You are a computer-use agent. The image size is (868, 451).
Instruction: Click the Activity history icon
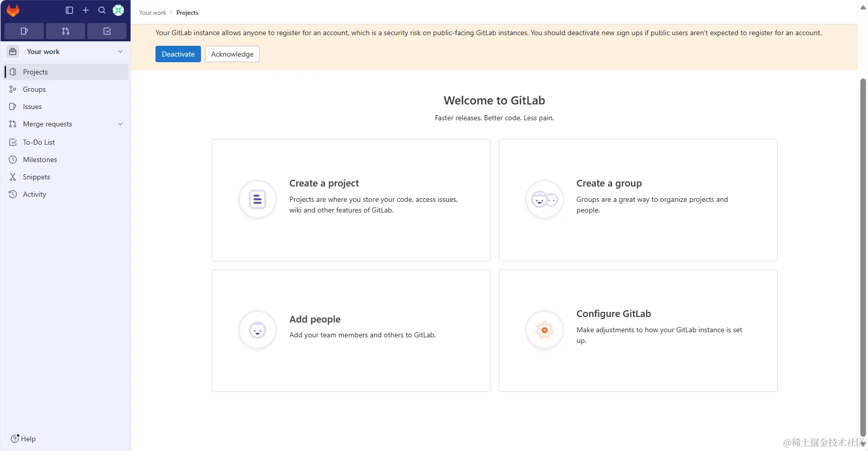pyautogui.click(x=13, y=194)
